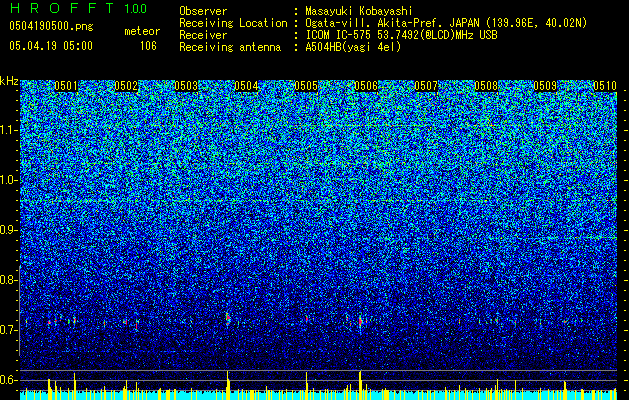The height and width of the screenshot is (400, 629).
Task: Click the tall yellow signal peak below 0504
Action: tap(228, 385)
